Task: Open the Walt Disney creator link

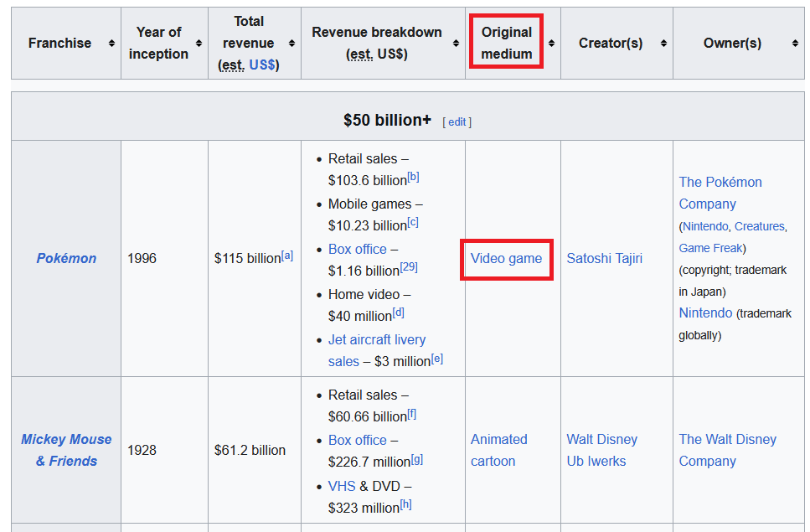Action: pos(601,439)
